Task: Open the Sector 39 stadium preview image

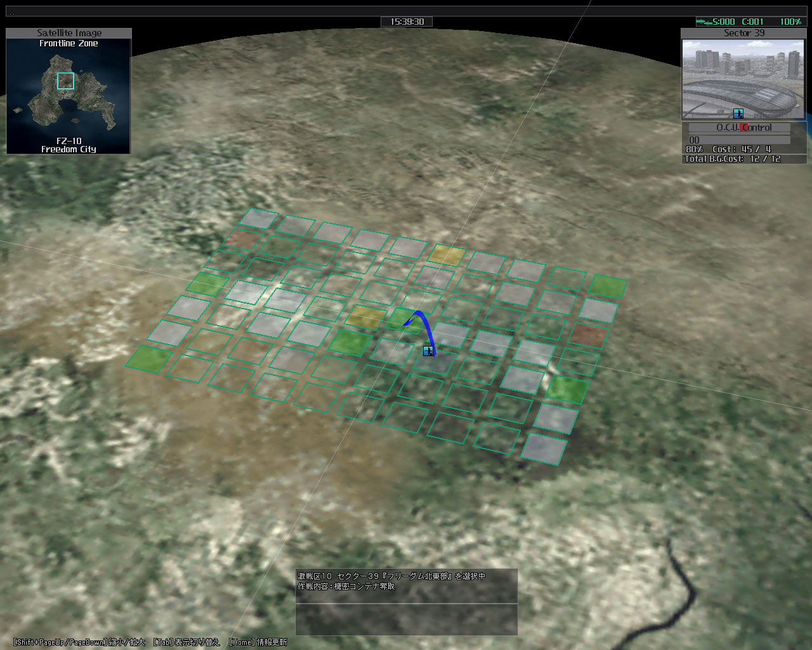Action: click(743, 80)
